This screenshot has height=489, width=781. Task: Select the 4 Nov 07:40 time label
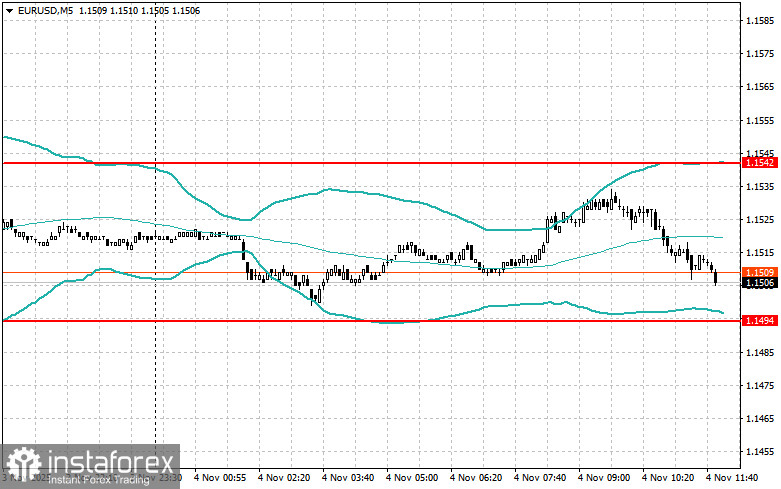(x=540, y=478)
